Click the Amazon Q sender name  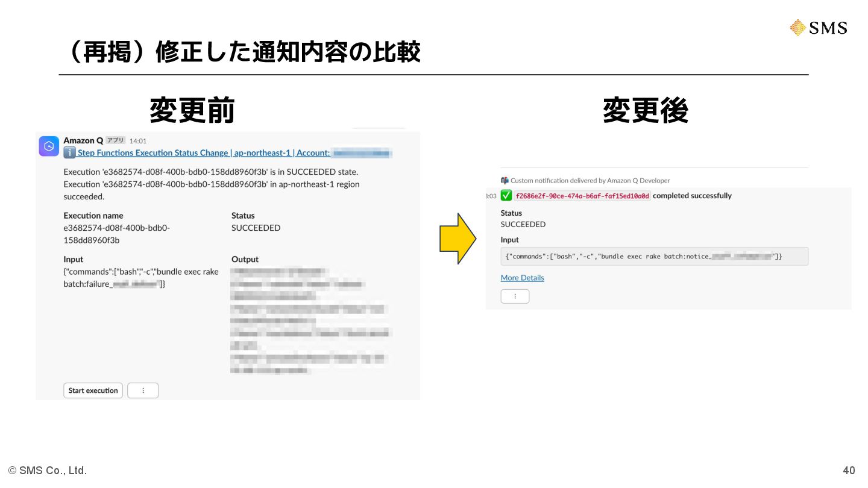[83, 140]
